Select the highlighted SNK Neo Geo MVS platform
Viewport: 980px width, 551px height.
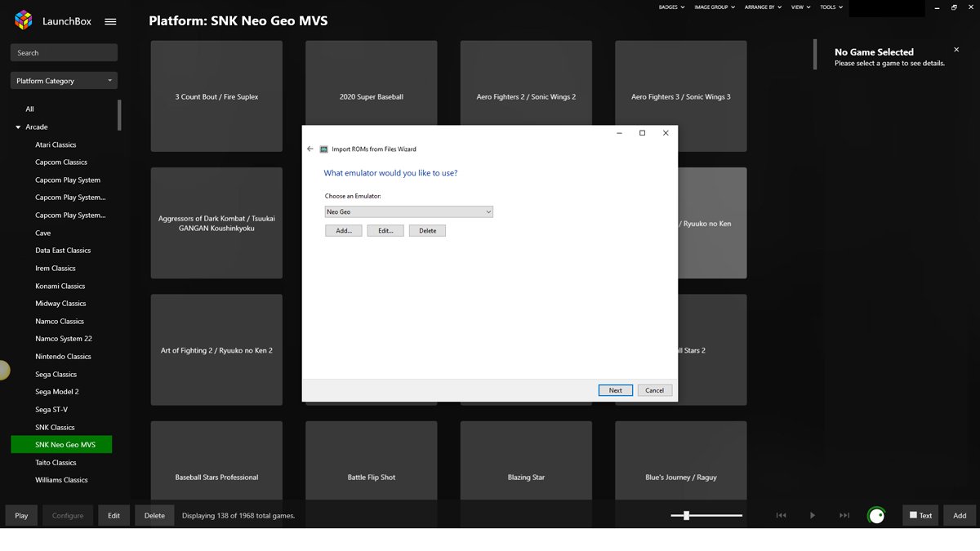pyautogui.click(x=61, y=445)
